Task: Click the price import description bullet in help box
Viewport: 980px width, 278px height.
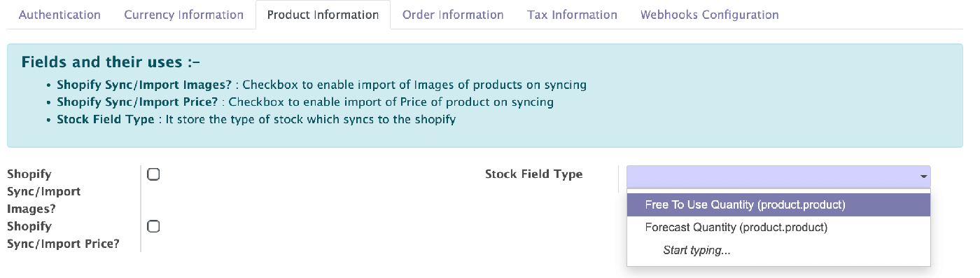Action: click(x=305, y=102)
